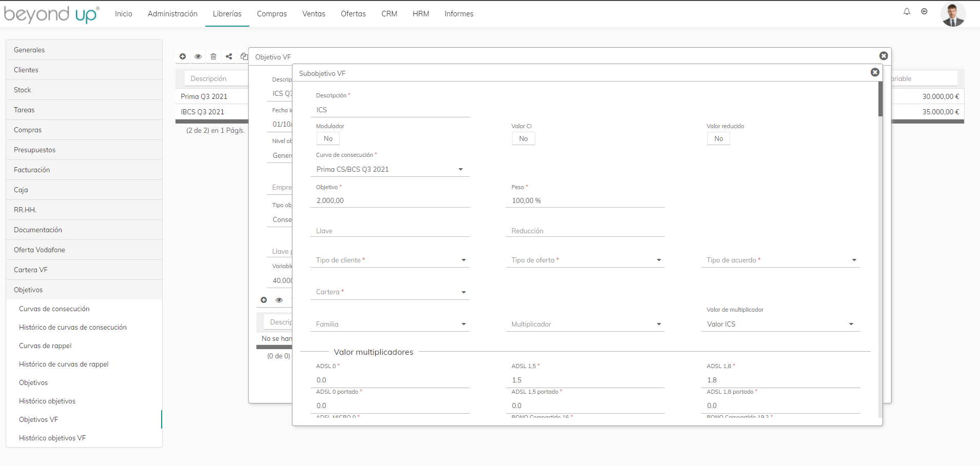Viewport: 980px width, 466px height.
Task: Click the share icon in the toolbar
Action: coord(229,56)
